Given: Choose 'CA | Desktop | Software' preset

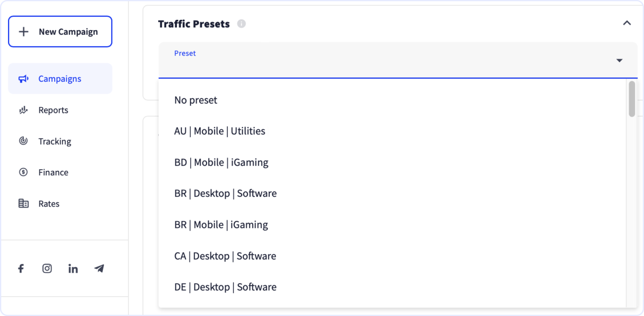Looking at the screenshot, I should (x=392, y=256).
